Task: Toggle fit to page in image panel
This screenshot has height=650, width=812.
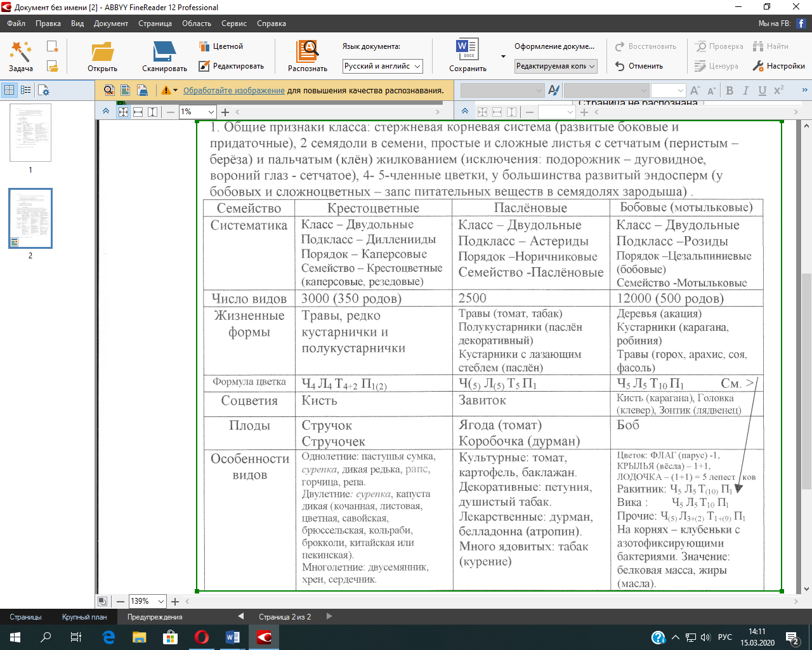Action: [x=123, y=112]
